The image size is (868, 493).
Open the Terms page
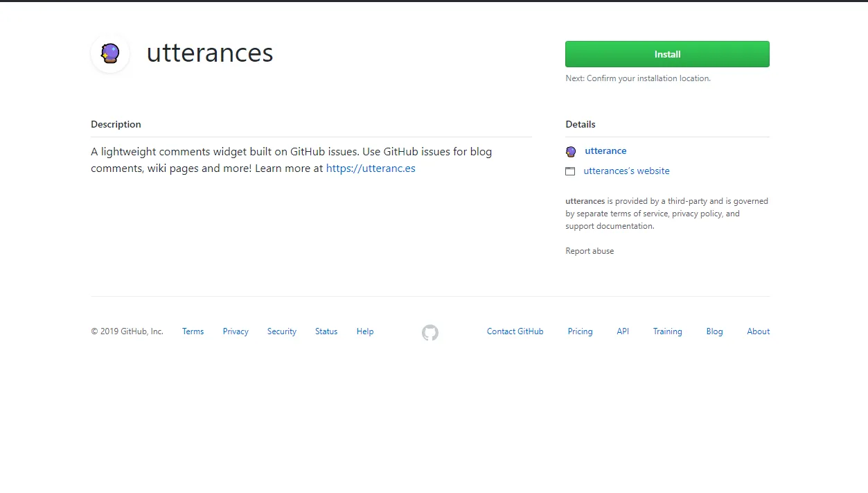193,331
